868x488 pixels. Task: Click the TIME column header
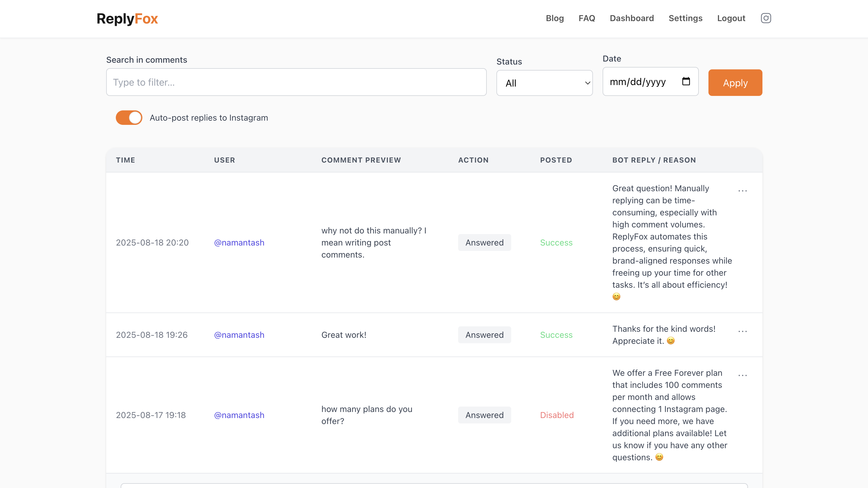click(x=125, y=160)
